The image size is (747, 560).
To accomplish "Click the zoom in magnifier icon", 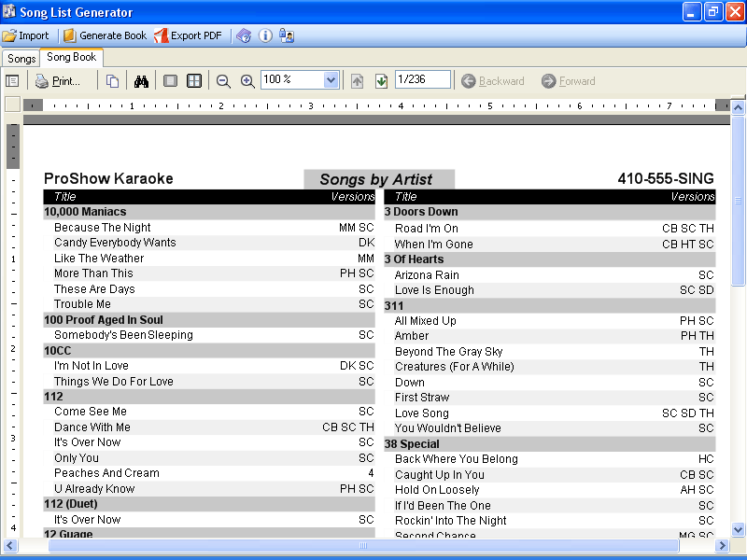I will pos(247,81).
